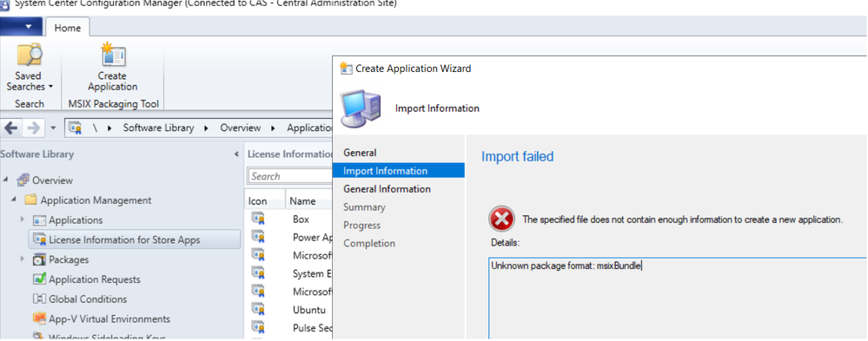Click the license icon beside Ubuntu
The image size is (868, 341).
(x=258, y=308)
